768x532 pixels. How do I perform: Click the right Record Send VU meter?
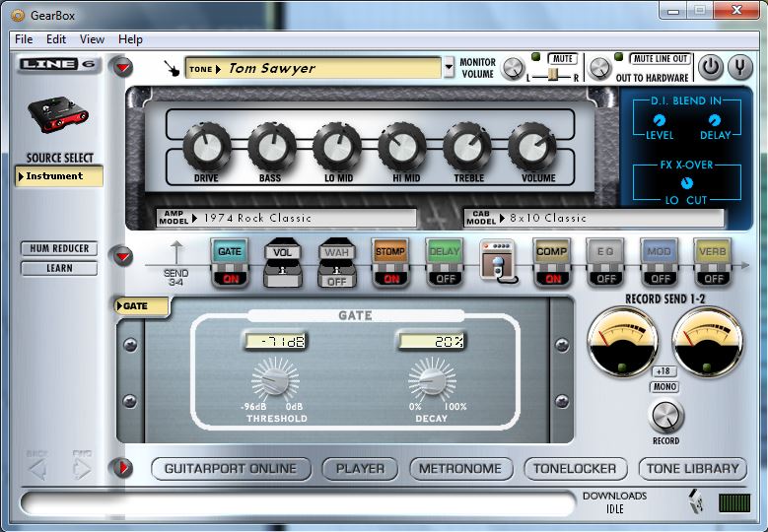(708, 342)
